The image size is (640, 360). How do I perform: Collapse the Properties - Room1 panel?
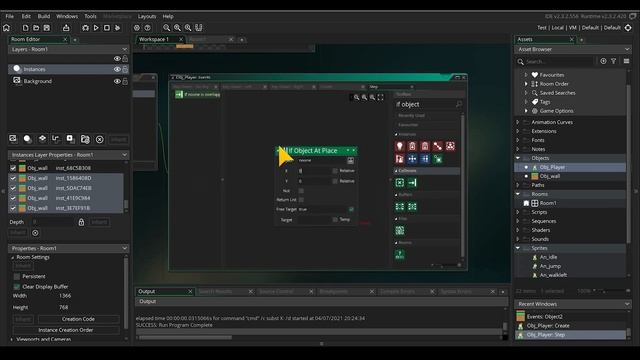[124, 248]
